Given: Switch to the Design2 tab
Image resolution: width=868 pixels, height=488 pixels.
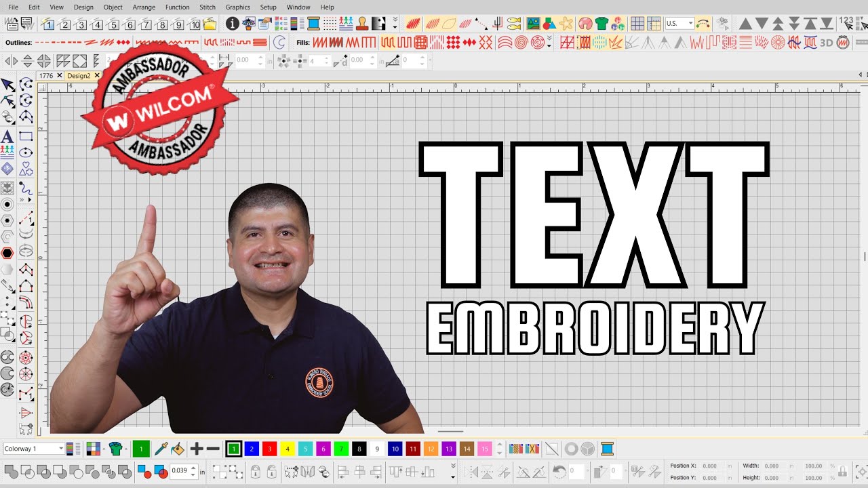Looking at the screenshot, I should (x=79, y=76).
